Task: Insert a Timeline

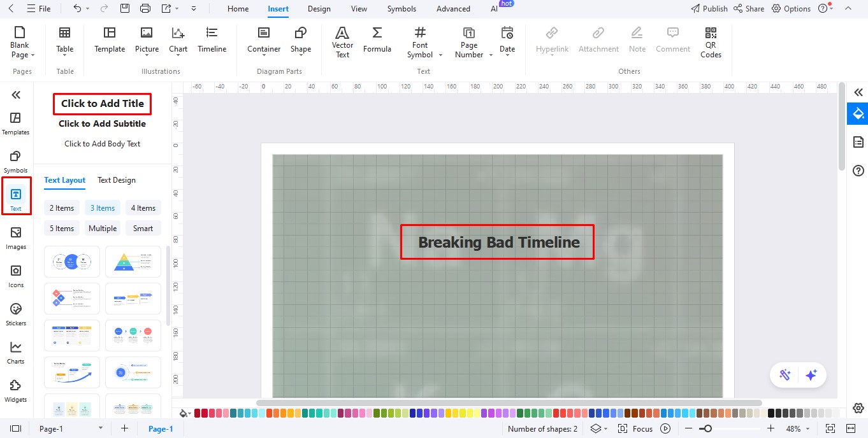Action: 212,41
